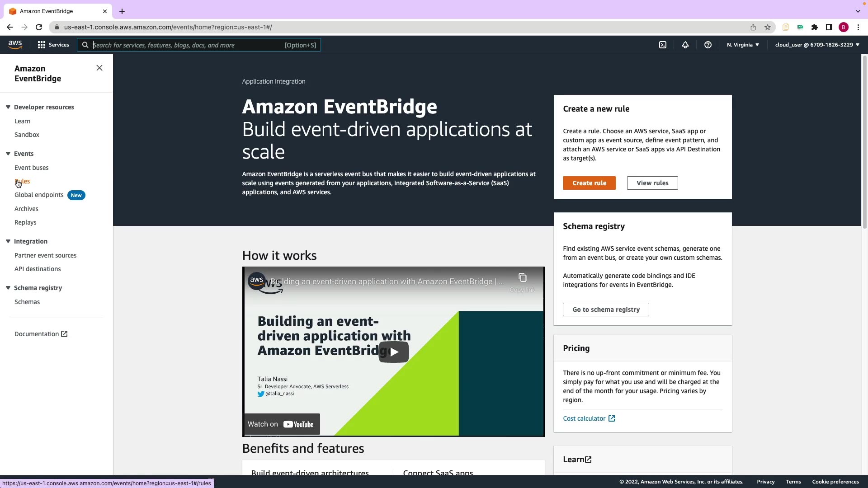
Task: Open the N. Virginia region dropdown
Action: point(743,45)
